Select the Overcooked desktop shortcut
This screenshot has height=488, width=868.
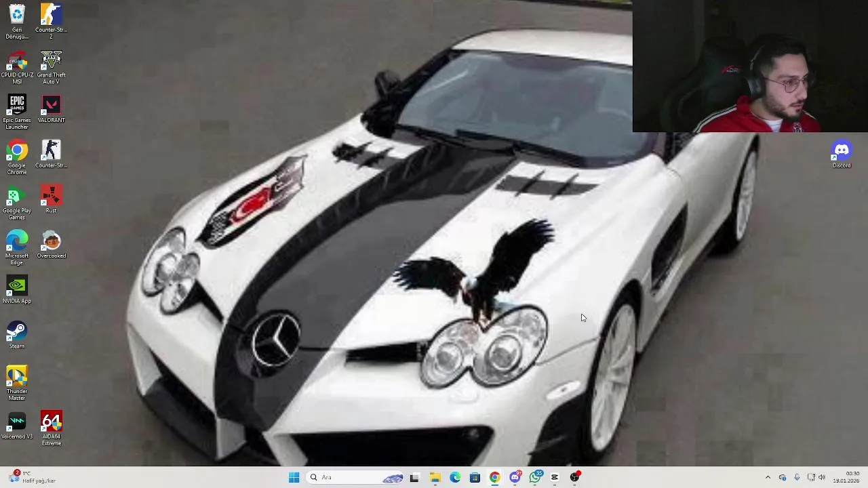[x=51, y=245]
